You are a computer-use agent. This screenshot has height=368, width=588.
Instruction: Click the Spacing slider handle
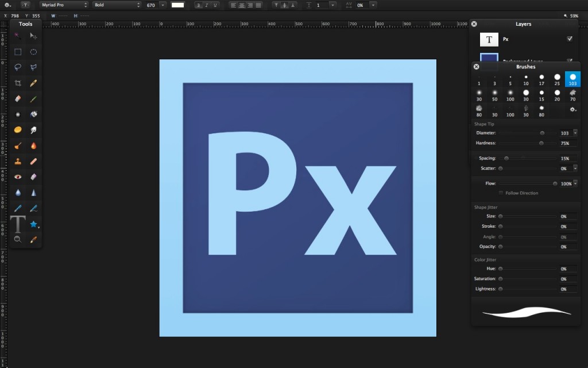[x=506, y=159]
